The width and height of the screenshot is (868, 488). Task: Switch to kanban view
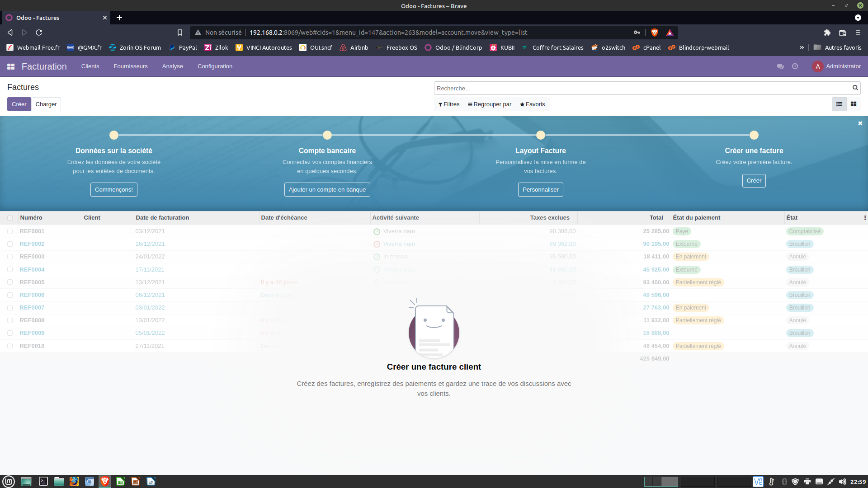pos(854,104)
